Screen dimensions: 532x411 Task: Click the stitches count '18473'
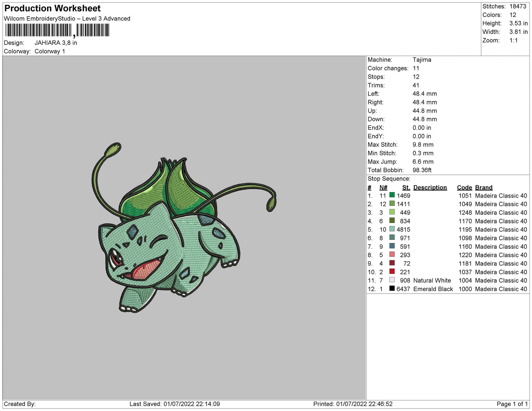coord(518,6)
